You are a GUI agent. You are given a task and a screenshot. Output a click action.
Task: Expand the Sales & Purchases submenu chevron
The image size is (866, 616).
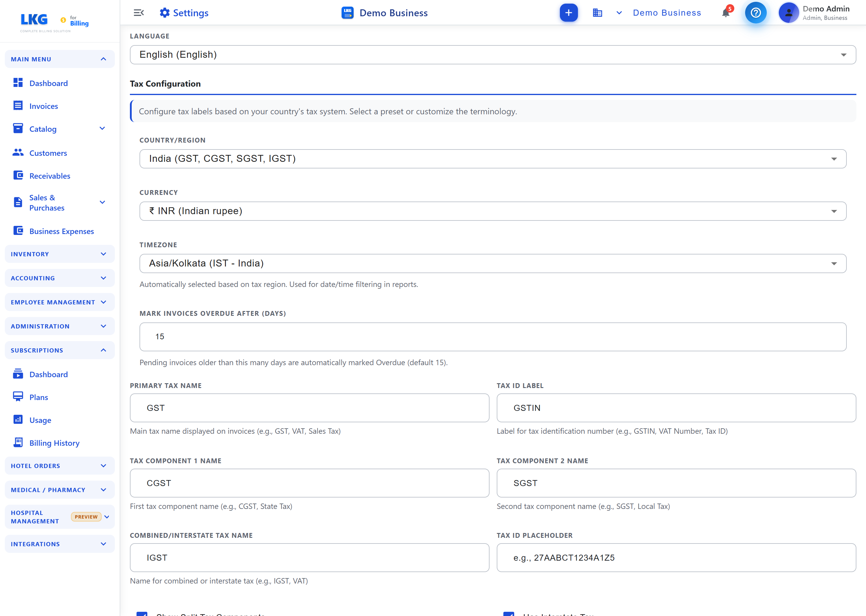pos(102,202)
